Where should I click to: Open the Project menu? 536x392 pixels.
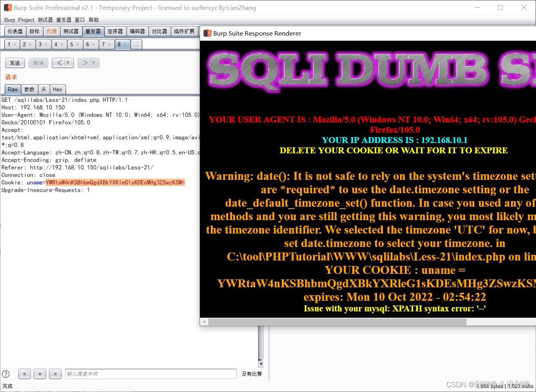pos(26,20)
